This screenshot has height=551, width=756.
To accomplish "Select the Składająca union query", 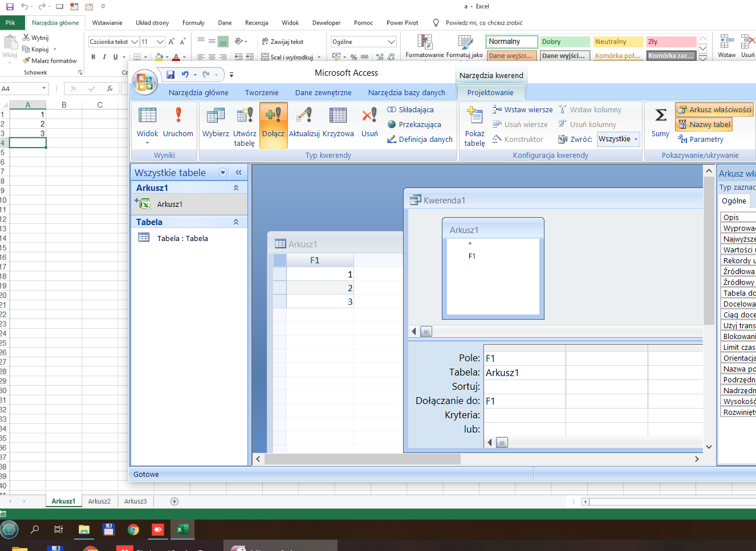I will tap(410, 109).
